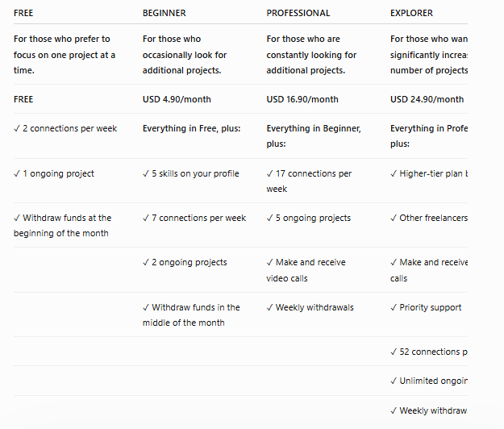The width and height of the screenshot is (504, 429).
Task: Click Make and receive video calls text
Action: click(306, 270)
